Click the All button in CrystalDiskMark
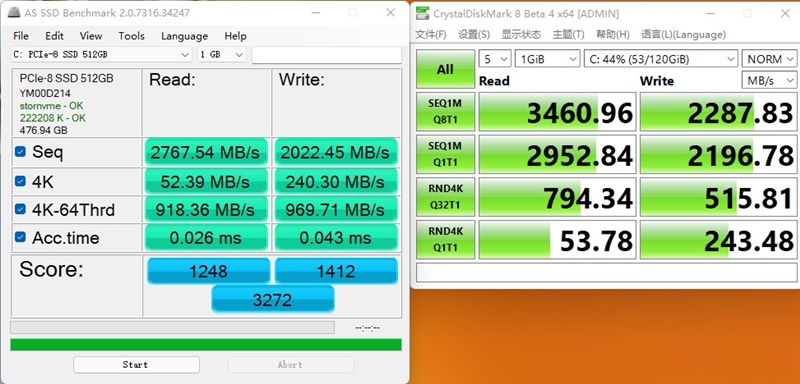Image resolution: width=800 pixels, height=384 pixels. pyautogui.click(x=445, y=69)
